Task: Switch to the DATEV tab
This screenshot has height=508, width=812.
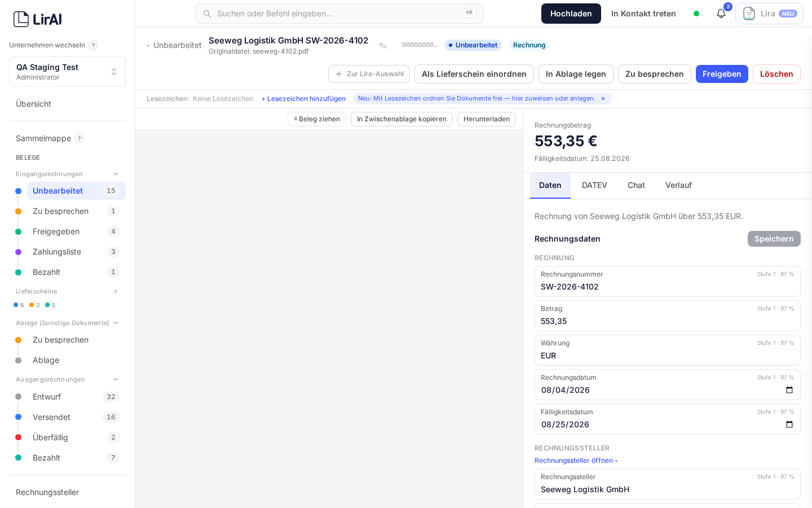Action: click(x=594, y=185)
